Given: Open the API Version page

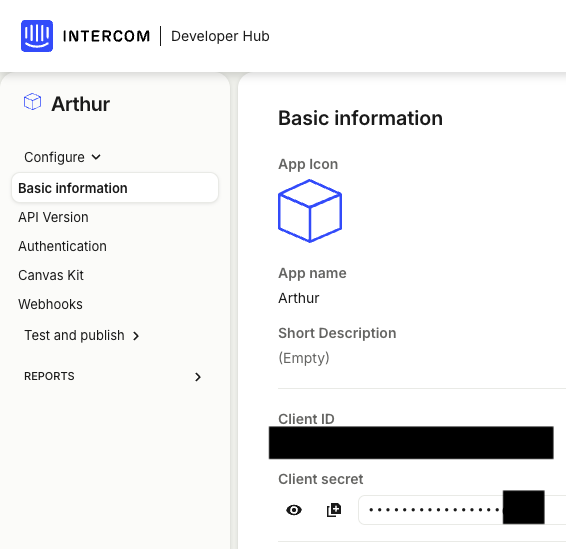Looking at the screenshot, I should (53, 217).
